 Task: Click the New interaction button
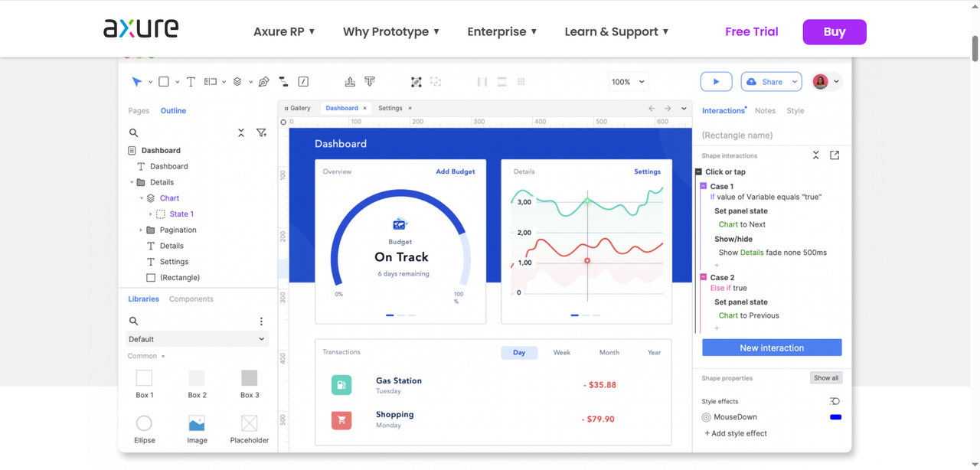(x=772, y=348)
